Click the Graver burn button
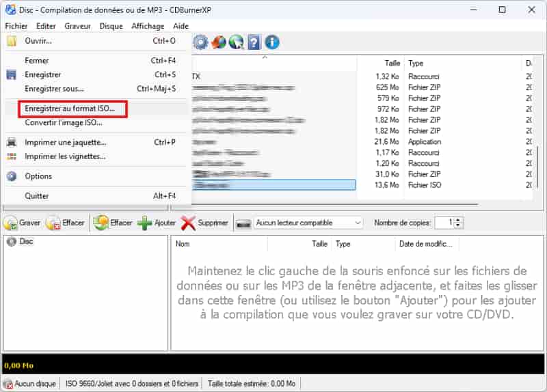The height and width of the screenshot is (392, 547). [x=22, y=223]
